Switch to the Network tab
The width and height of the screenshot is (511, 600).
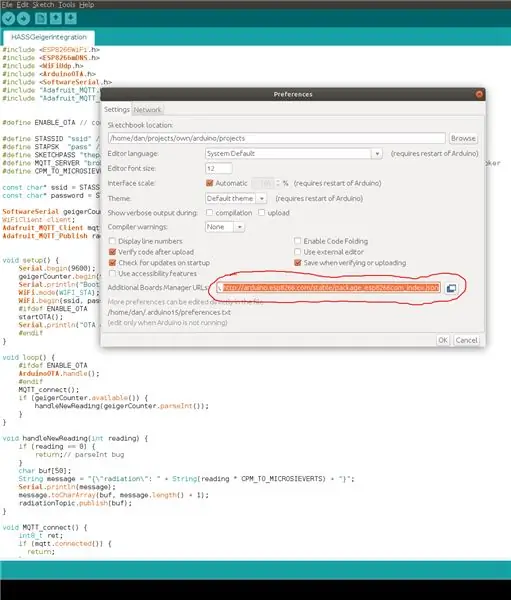tap(147, 110)
